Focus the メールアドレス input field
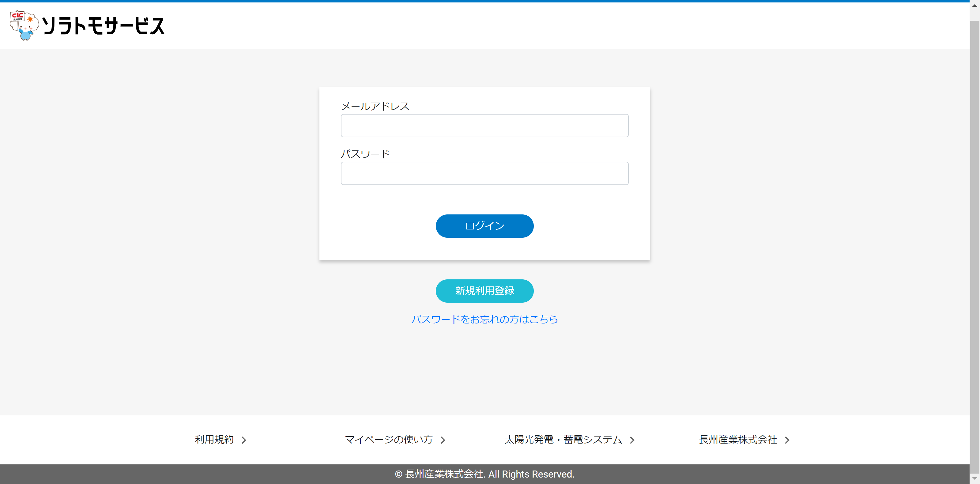The image size is (980, 484). tap(484, 126)
